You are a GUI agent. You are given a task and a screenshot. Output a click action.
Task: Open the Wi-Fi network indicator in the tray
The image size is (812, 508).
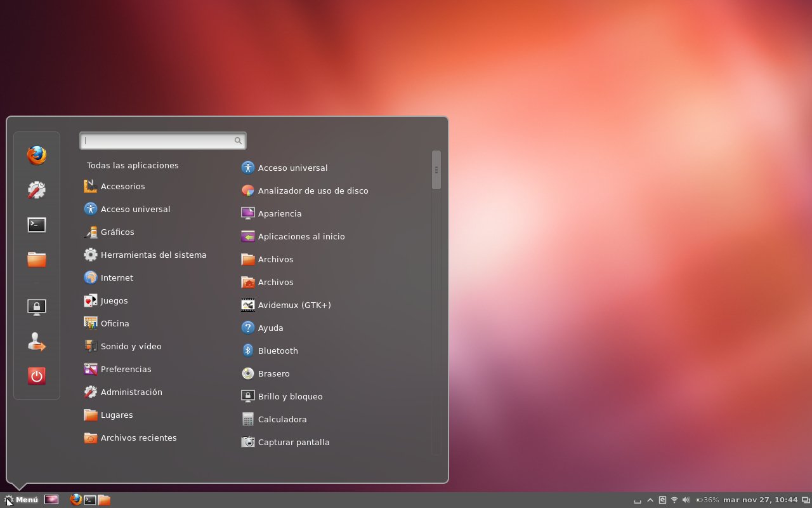[x=674, y=500]
